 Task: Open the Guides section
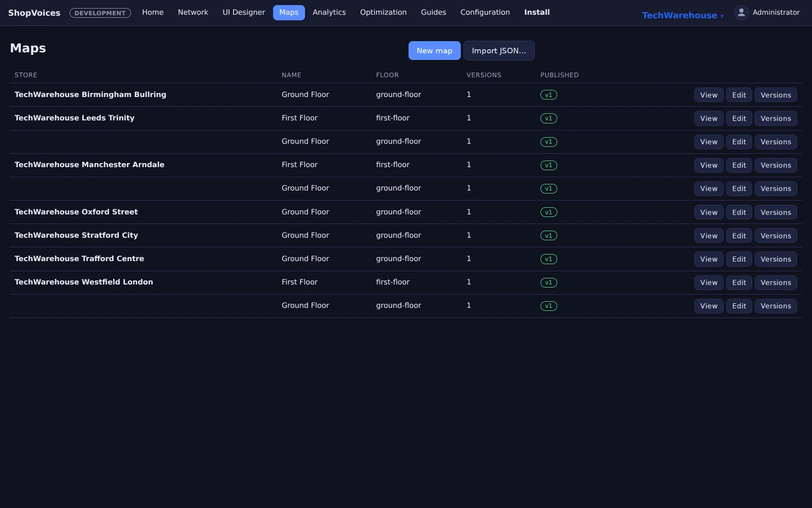point(433,12)
